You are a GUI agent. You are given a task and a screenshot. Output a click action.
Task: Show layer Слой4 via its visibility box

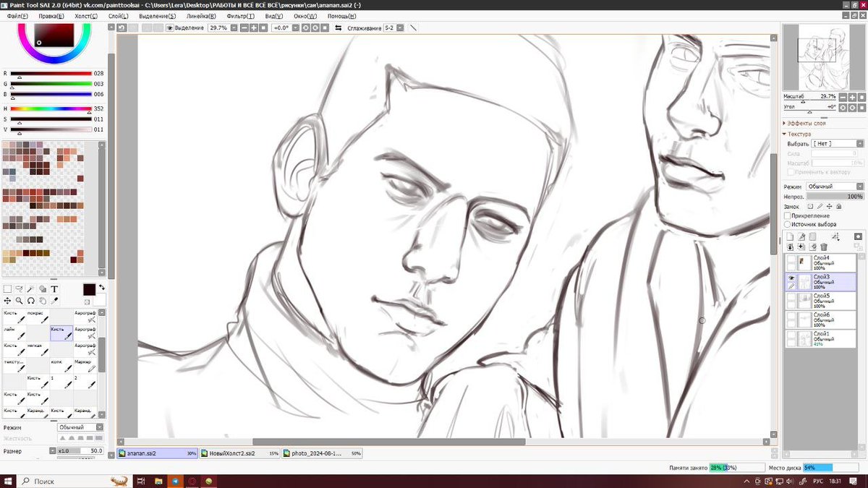coord(791,259)
